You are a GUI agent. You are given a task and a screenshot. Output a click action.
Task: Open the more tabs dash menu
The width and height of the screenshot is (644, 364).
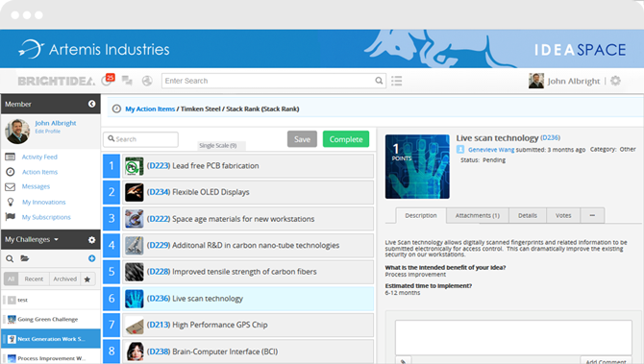pyautogui.click(x=592, y=215)
